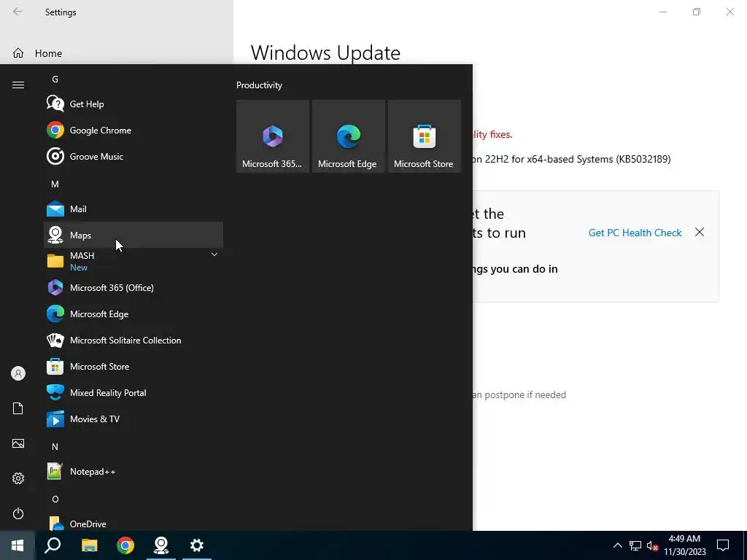Click the Microsoft 365 productivity tile

[273, 136]
